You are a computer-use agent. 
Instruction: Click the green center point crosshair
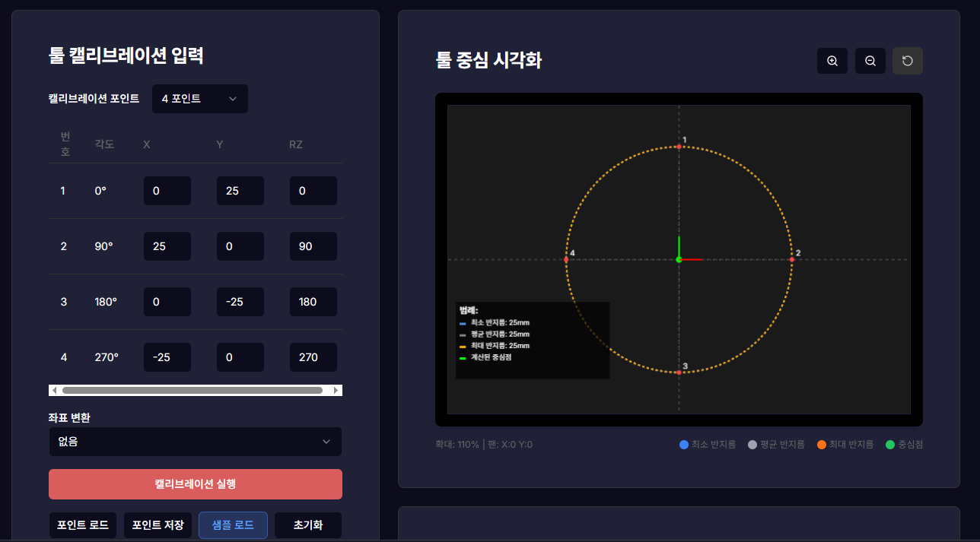point(679,258)
